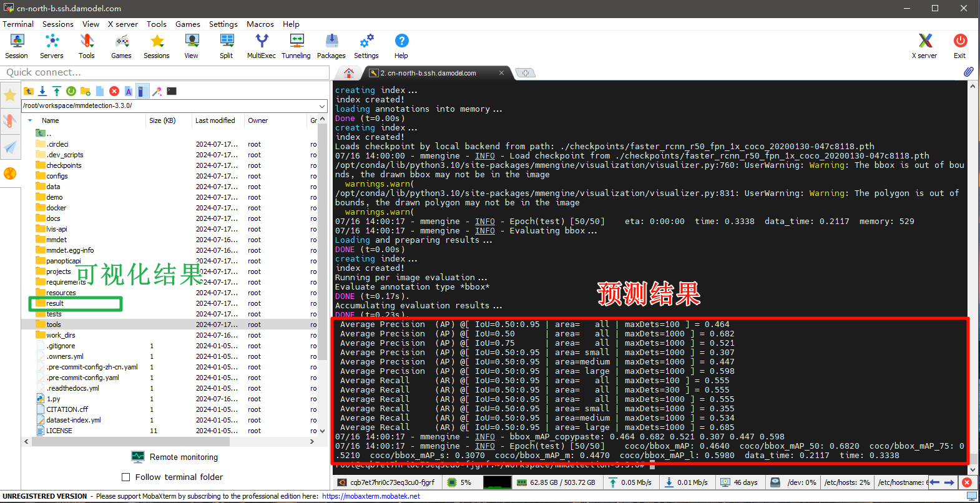Image resolution: width=980 pixels, height=503 pixels.
Task: Open the X server menu
Action: point(123,24)
